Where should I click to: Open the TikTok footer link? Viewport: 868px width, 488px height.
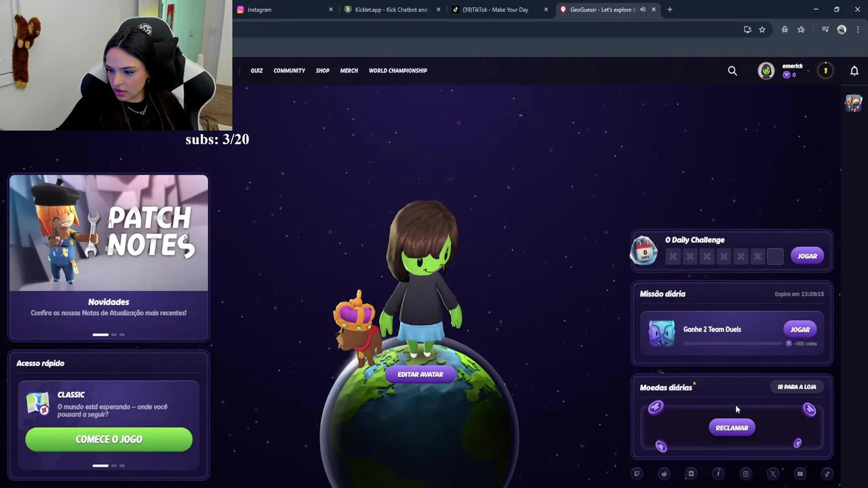(827, 474)
